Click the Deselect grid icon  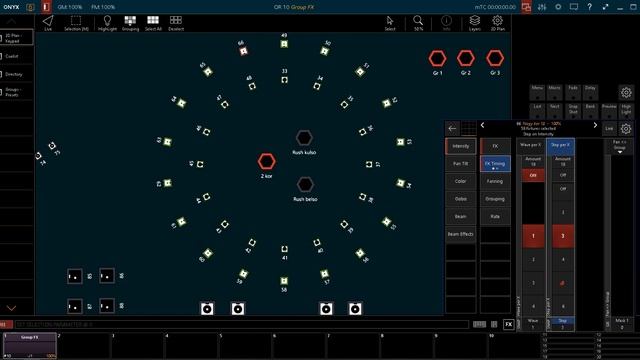click(x=176, y=23)
